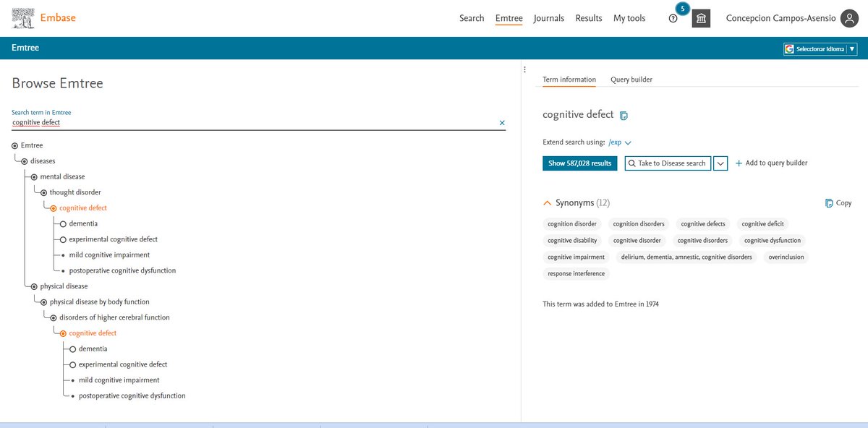Click the Elsevier Embase logo

click(22, 18)
